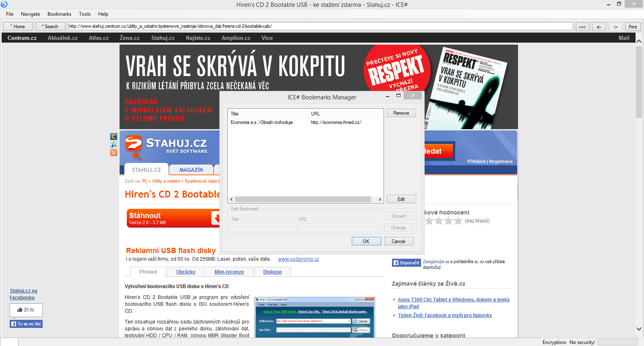Click the Print toolbar button
The height and width of the screenshot is (346, 644).
[x=633, y=27]
